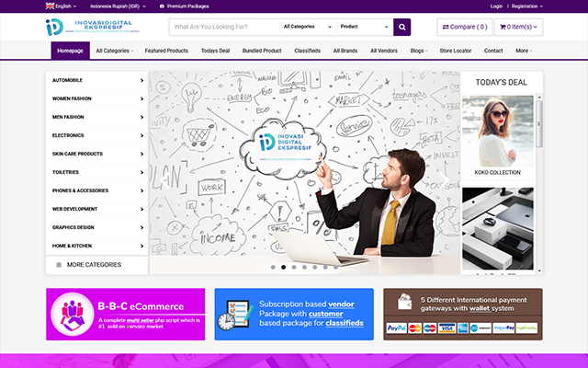The width and height of the screenshot is (588, 368).
Task: Click the wallet icon on payment banner
Action: pos(402,303)
